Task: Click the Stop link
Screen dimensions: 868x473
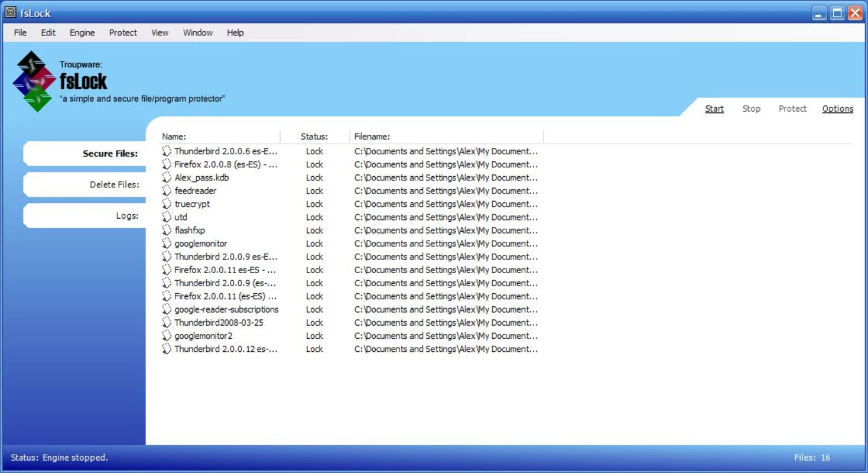Action: 751,109
